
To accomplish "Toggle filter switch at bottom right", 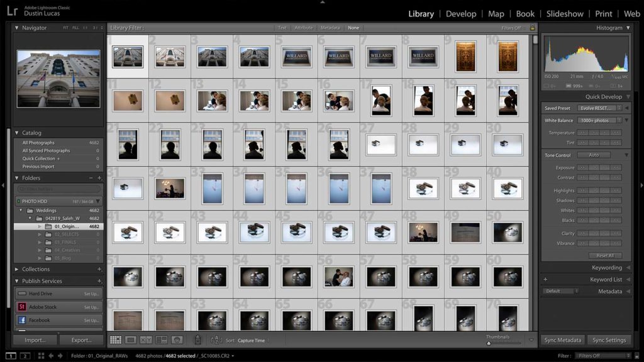I will [x=637, y=356].
